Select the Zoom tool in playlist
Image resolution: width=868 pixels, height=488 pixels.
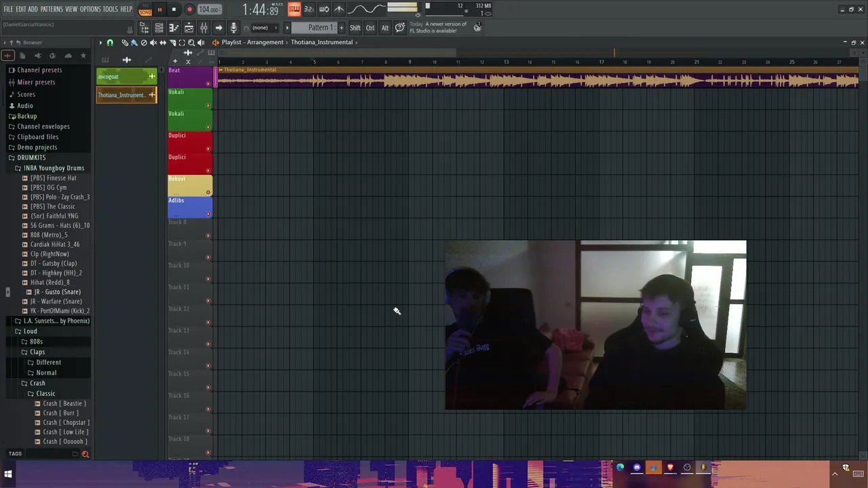click(x=191, y=43)
